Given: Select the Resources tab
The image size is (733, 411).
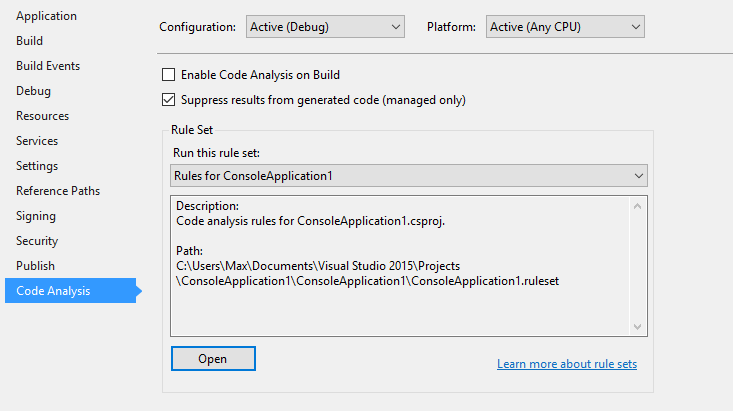Looking at the screenshot, I should coord(43,116).
